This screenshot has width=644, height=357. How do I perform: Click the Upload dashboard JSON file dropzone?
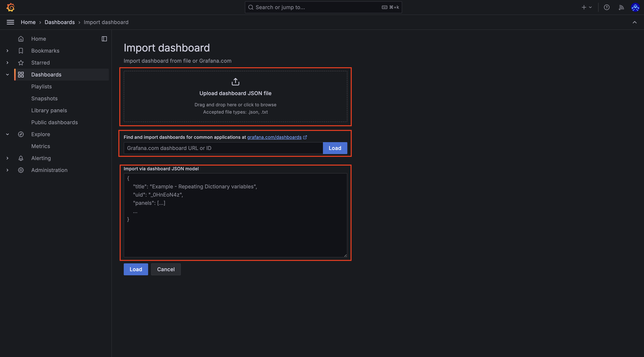(x=236, y=97)
